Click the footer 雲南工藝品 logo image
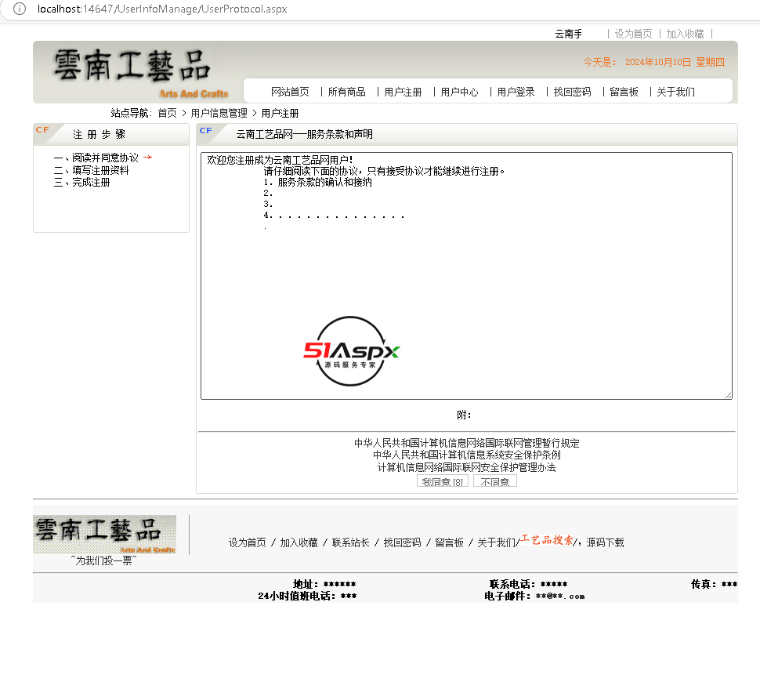Image resolution: width=760 pixels, height=700 pixels. tap(104, 535)
